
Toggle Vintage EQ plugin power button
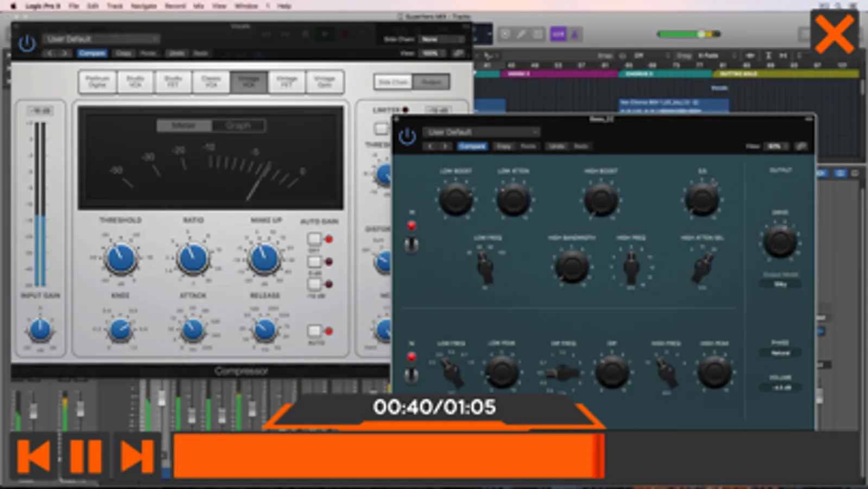click(407, 136)
